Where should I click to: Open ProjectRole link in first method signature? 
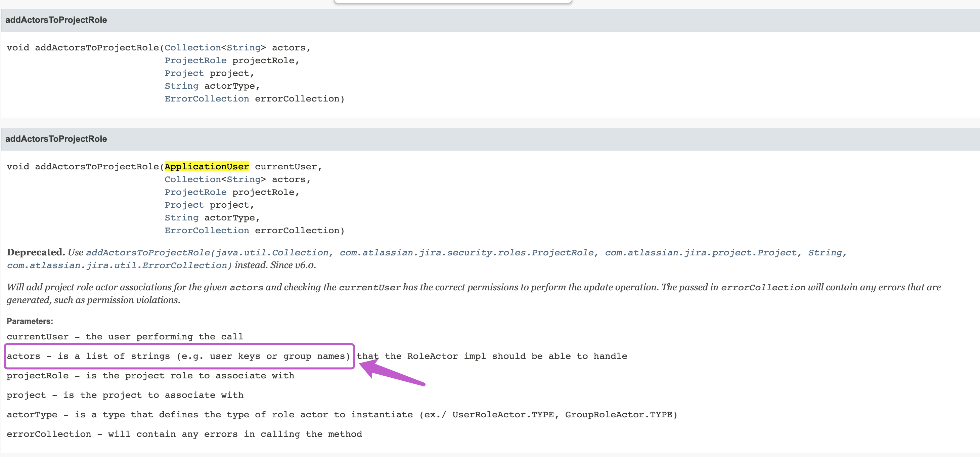[195, 60]
